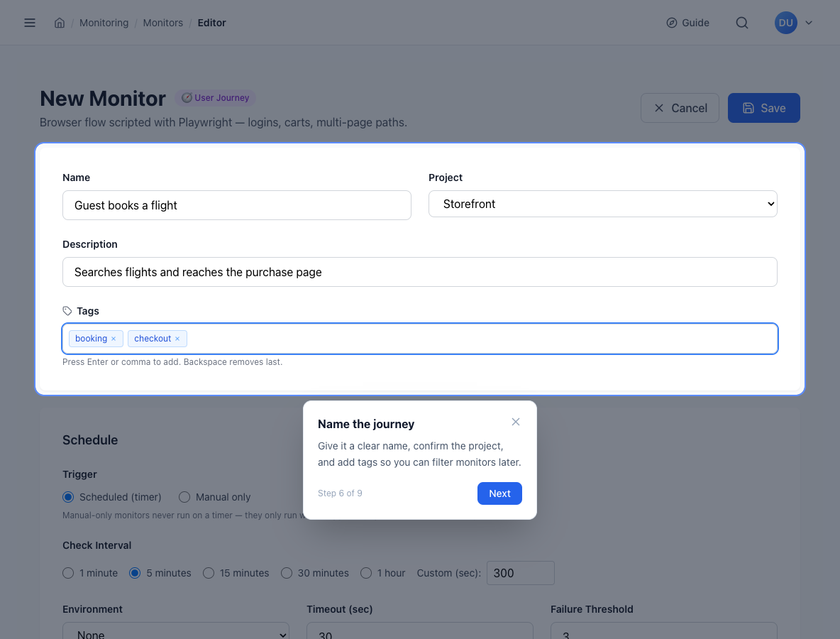
Task: Open the hamburger navigation menu
Action: coord(30,23)
